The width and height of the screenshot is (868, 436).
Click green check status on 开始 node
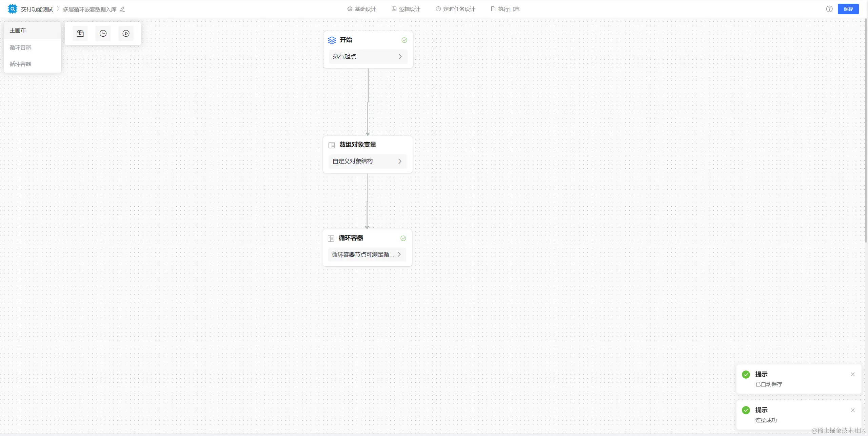point(404,40)
